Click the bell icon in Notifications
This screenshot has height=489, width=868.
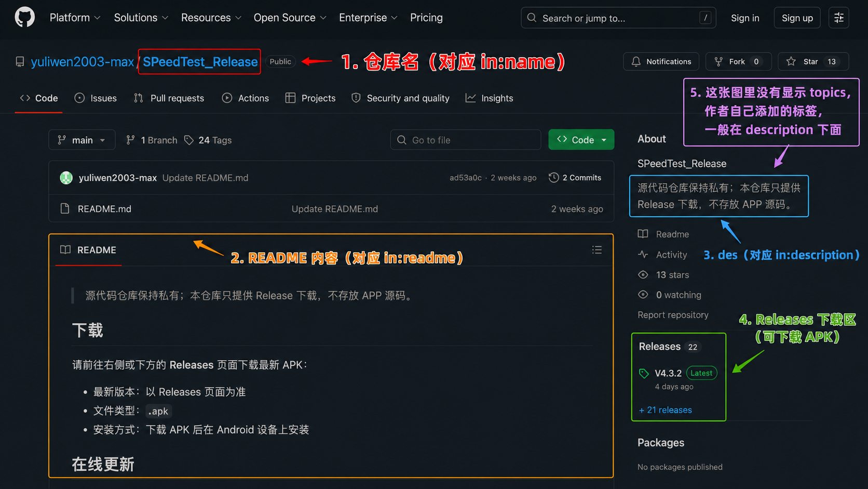point(636,61)
